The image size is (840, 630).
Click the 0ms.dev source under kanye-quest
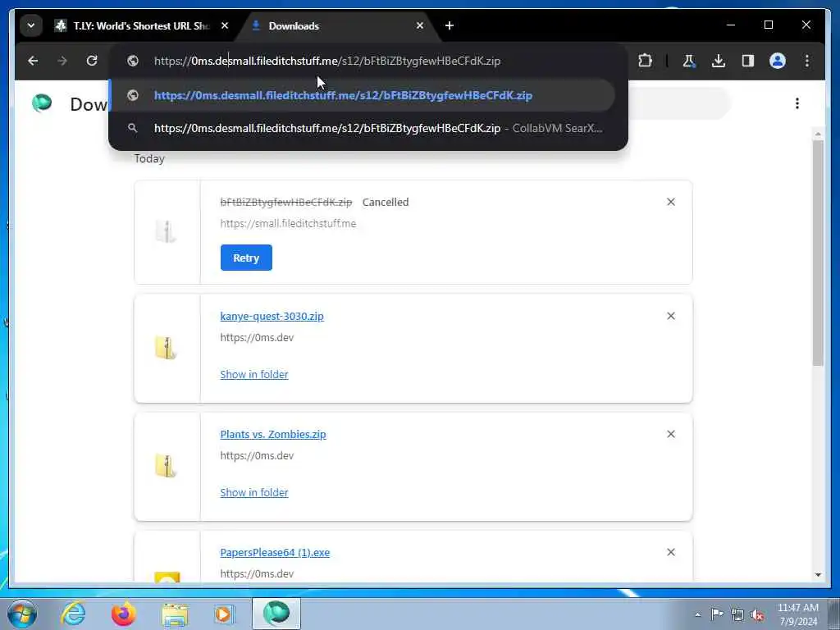257,337
